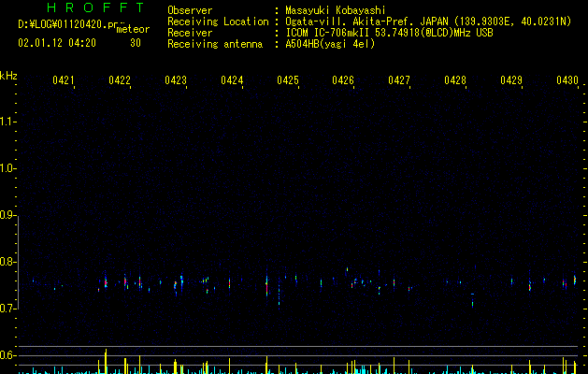Click the HROFFT title text
The height and width of the screenshot is (374, 588).
coord(95,7)
